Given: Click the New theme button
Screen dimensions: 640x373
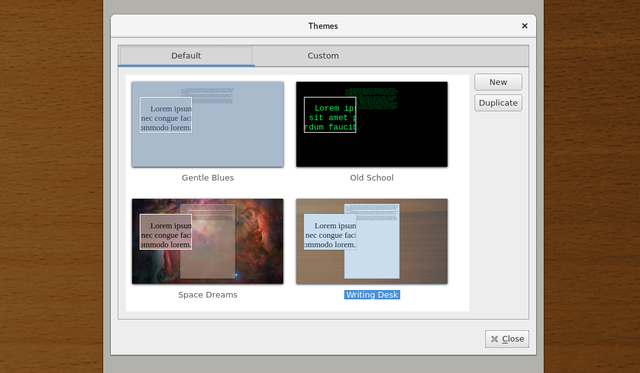Looking at the screenshot, I should 498,82.
